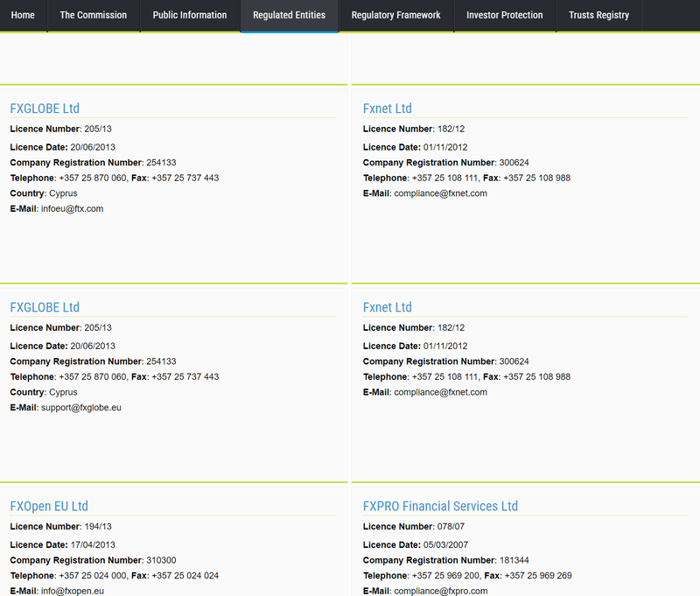This screenshot has height=596, width=700.
Task: Open the Regulatory Framework menu
Action: [x=396, y=15]
